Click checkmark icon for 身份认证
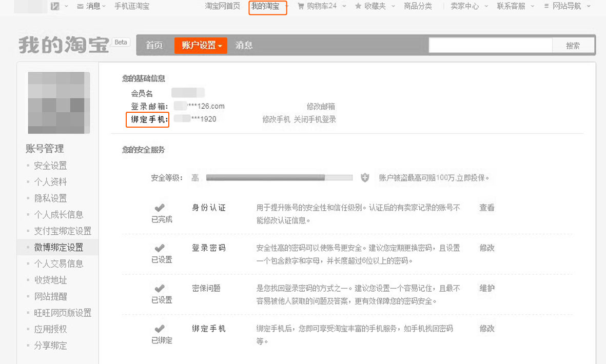The width and height of the screenshot is (606, 364). 160,207
